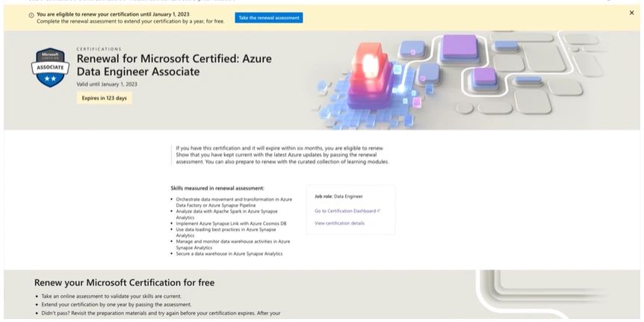Viewport: 644px width, 322px height.
Task: Click the Renew your Microsoft Certification for free heading
Action: pos(124,282)
